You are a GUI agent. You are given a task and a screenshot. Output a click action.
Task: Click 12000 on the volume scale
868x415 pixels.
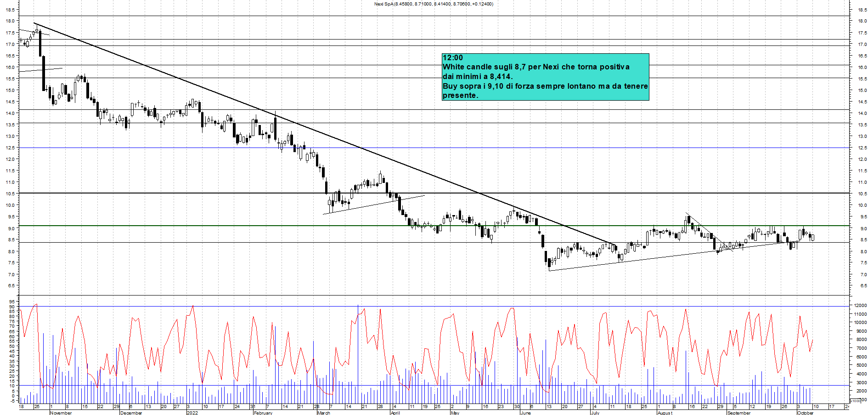(x=860, y=306)
